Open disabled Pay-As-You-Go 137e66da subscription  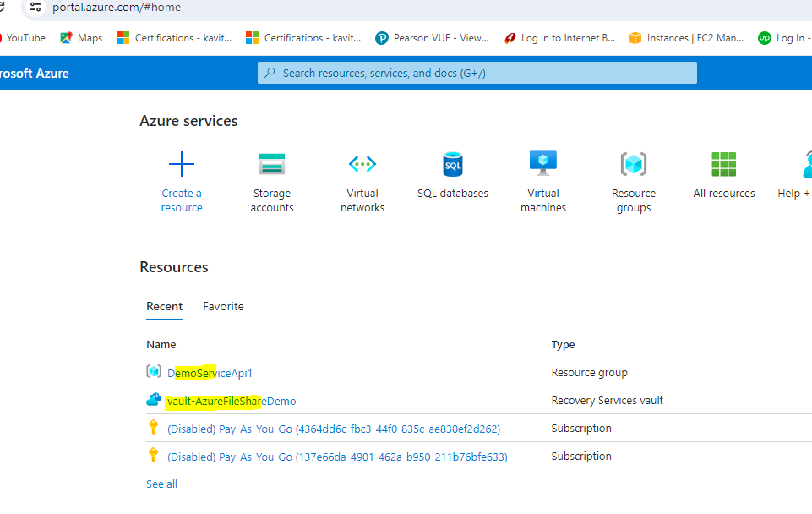coord(337,457)
